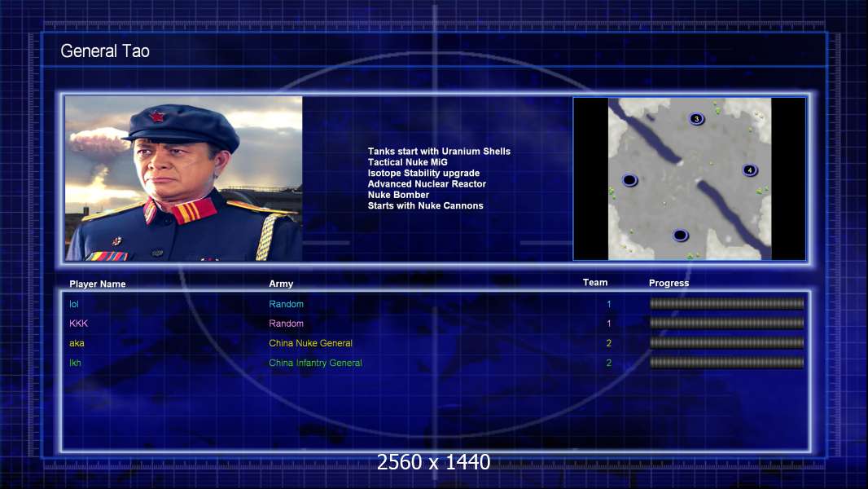Select player name lol in the list
Viewport: 868px width, 489px height.
74,304
